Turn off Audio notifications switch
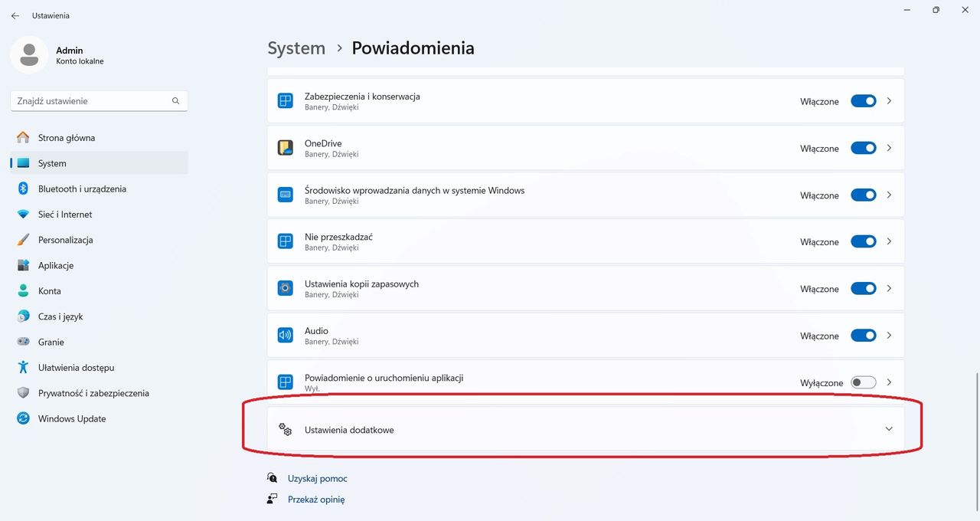The height and width of the screenshot is (521, 980). pos(863,336)
